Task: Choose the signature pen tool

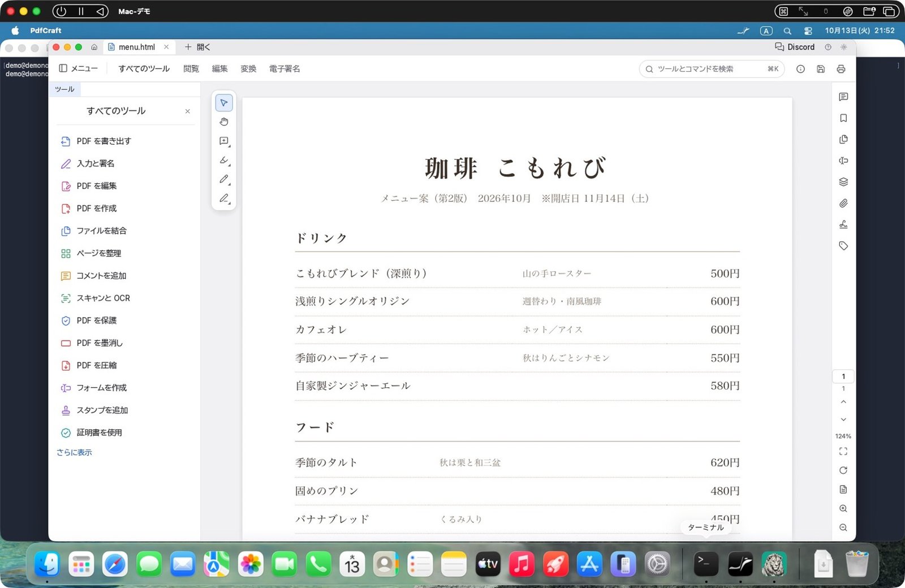Action: click(x=224, y=198)
